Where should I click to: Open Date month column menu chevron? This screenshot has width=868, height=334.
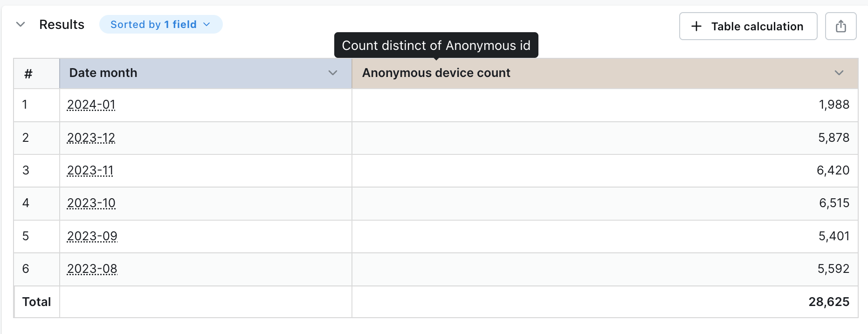(x=333, y=73)
